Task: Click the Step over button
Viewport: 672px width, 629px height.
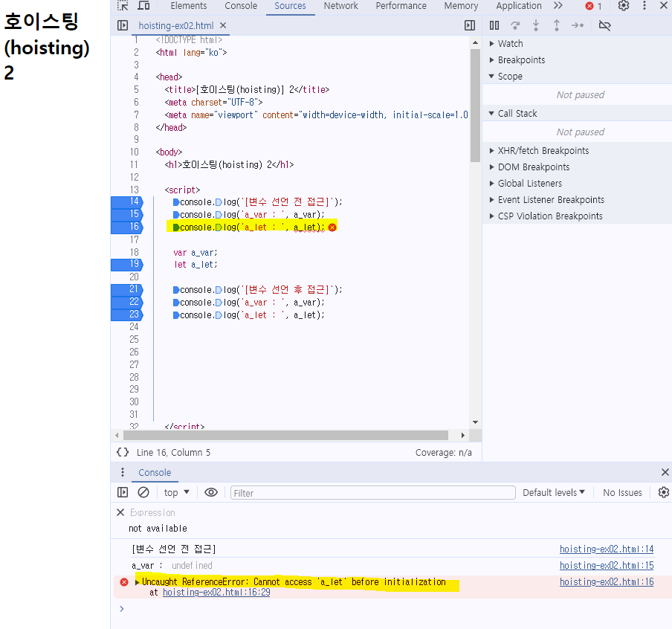Action: [515, 26]
